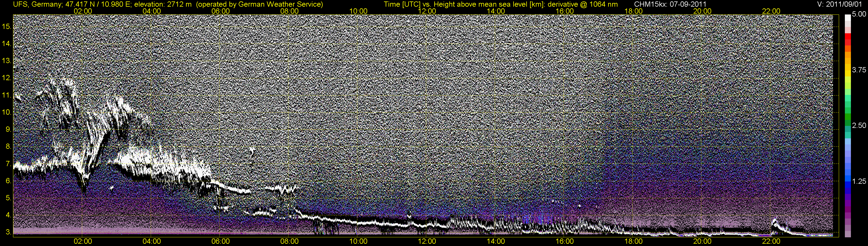This screenshot has width=868, height=246.
Task: Click the "15." height axis label
Action: click(7, 27)
